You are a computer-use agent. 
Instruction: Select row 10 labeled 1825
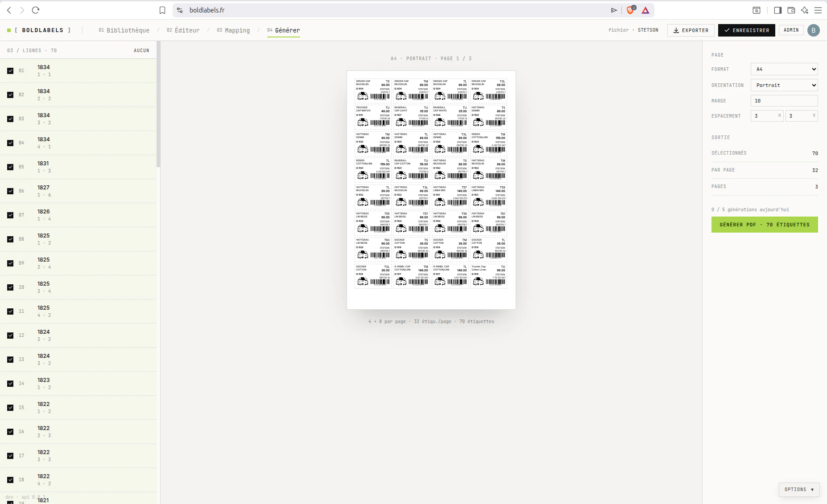78,287
